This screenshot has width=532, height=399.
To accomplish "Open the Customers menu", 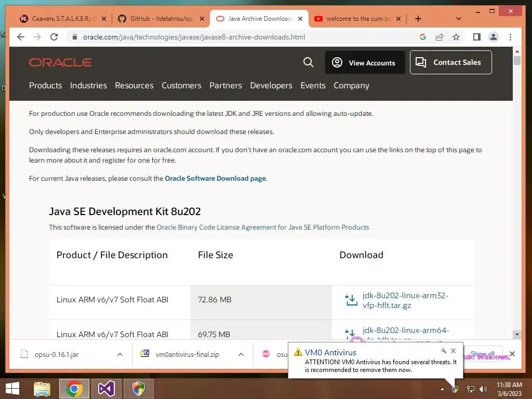I will pos(181,86).
